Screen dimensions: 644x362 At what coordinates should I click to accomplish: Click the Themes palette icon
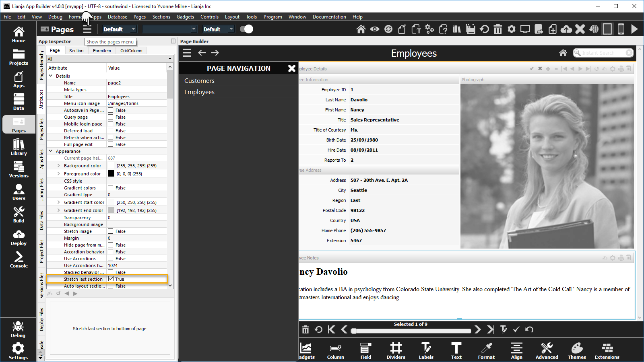pyautogui.click(x=577, y=350)
